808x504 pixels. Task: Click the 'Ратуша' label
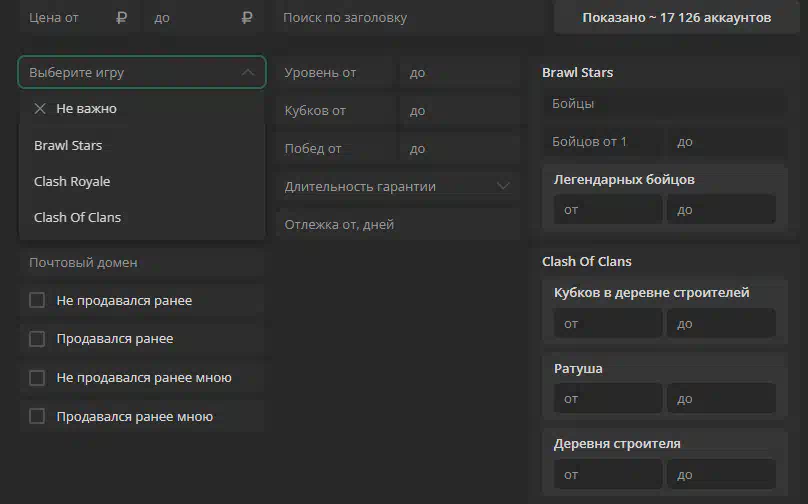click(x=578, y=369)
